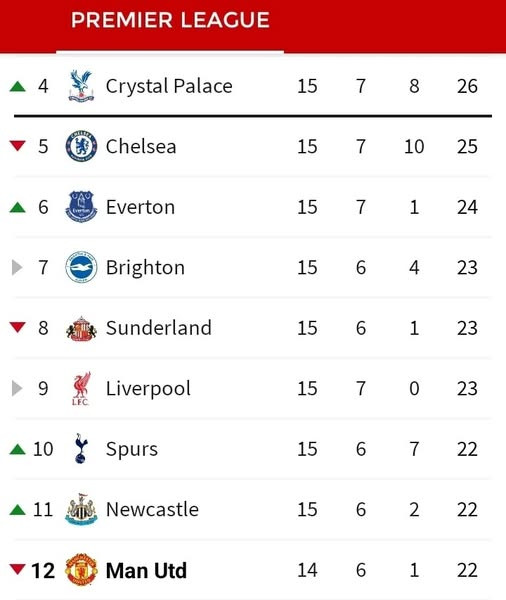Image resolution: width=506 pixels, height=600 pixels.
Task: Click the Everton club crest
Action: (81, 207)
